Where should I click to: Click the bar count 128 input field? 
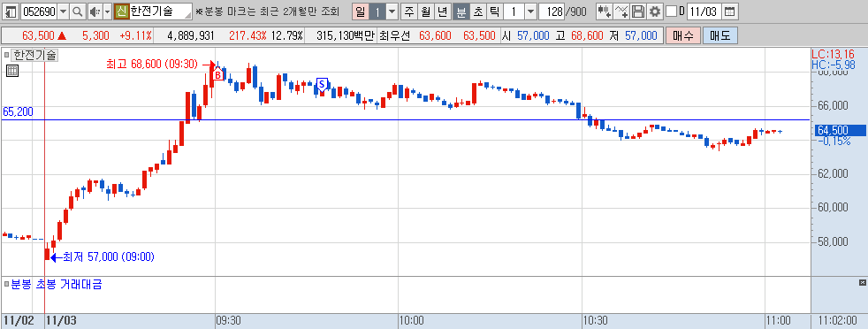click(551, 11)
